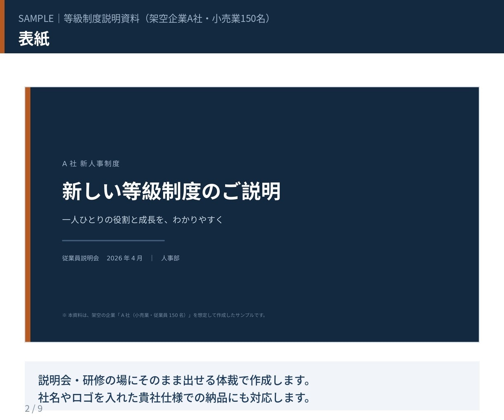504x420 pixels.
Task: Click the title '新しい等級制度のご説明'
Action: coord(171,191)
